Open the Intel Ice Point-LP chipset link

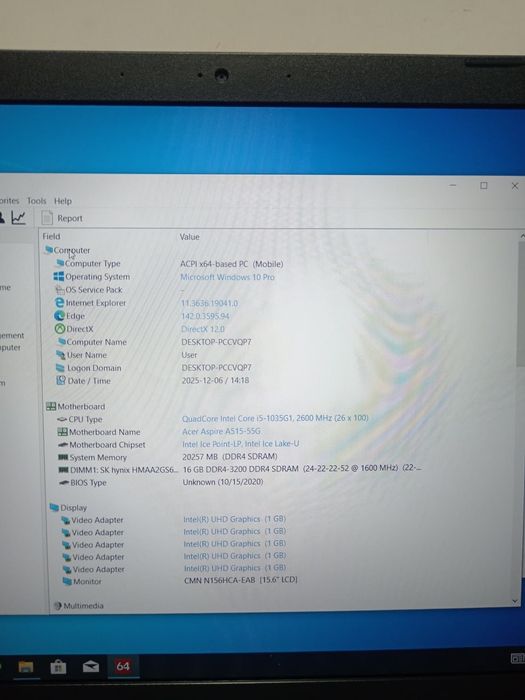241,444
